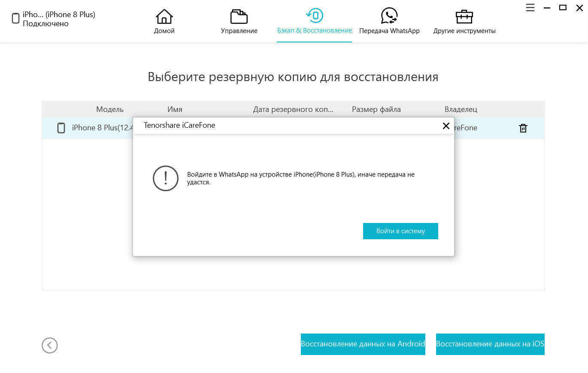Click the phone icon in backup row
The width and height of the screenshot is (588, 373).
pos(61,128)
